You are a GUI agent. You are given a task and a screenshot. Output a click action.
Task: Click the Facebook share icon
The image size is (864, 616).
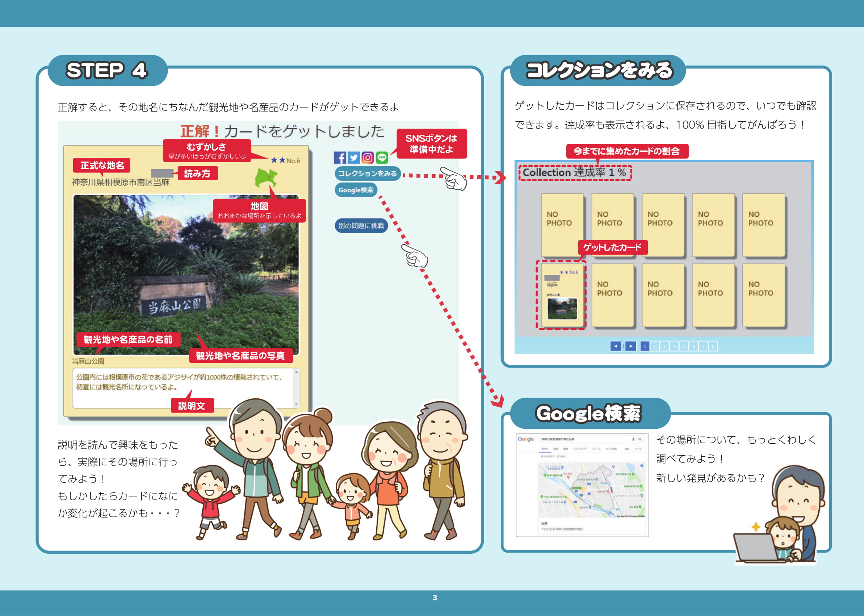point(340,158)
